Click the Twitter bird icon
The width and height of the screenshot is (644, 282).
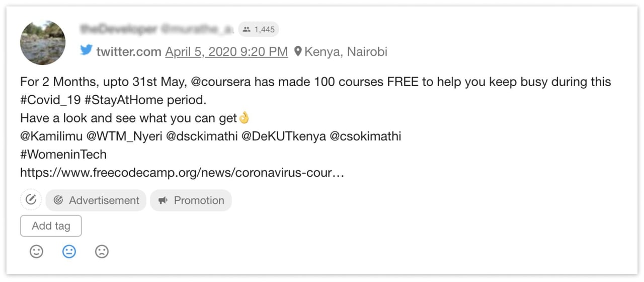(87, 51)
